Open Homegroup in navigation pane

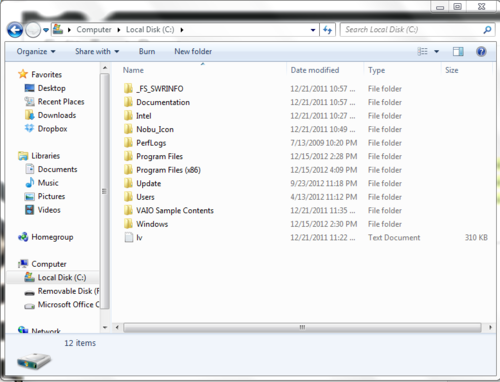pos(52,237)
